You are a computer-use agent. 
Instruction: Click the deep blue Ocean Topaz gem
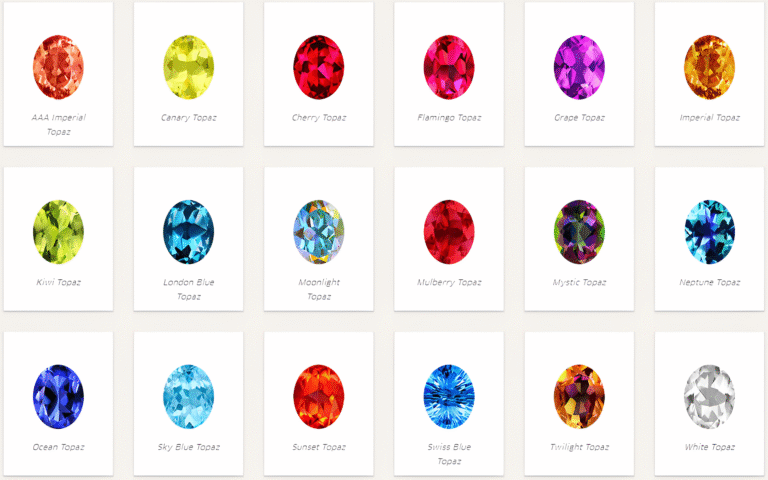pyautogui.click(x=58, y=396)
